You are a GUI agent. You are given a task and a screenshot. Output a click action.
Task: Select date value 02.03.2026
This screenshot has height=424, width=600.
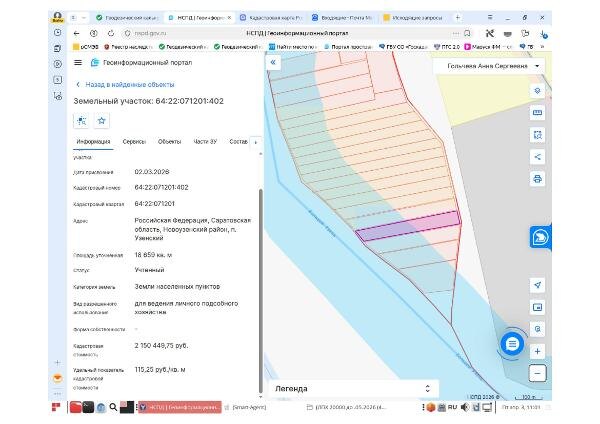(152, 172)
